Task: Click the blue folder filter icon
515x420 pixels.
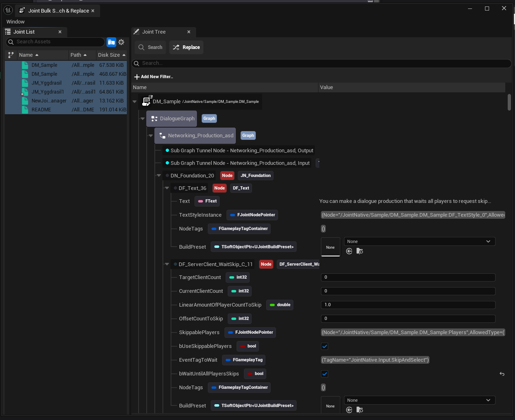Action: click(x=111, y=42)
